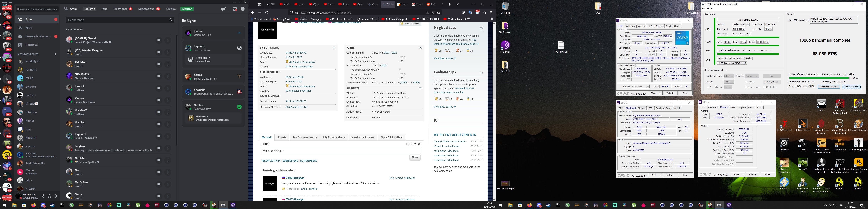
Task: Message [06MHR] Skwal via chat bubble icon
Action: point(159,40)
